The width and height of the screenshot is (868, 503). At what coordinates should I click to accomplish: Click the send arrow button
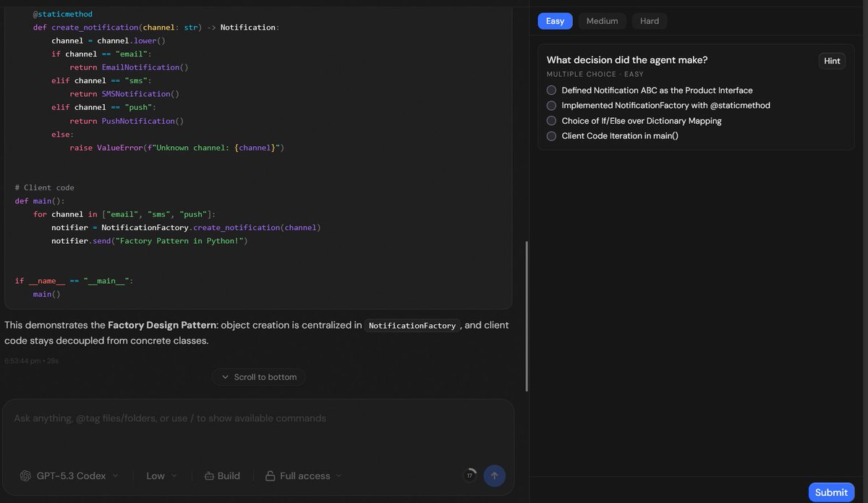[495, 475]
